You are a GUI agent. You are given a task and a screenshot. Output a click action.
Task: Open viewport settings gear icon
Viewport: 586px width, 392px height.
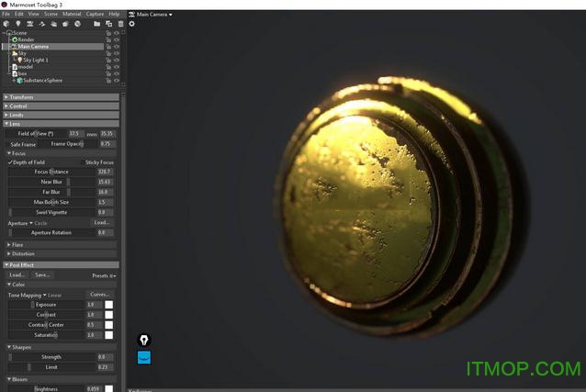pos(131,24)
